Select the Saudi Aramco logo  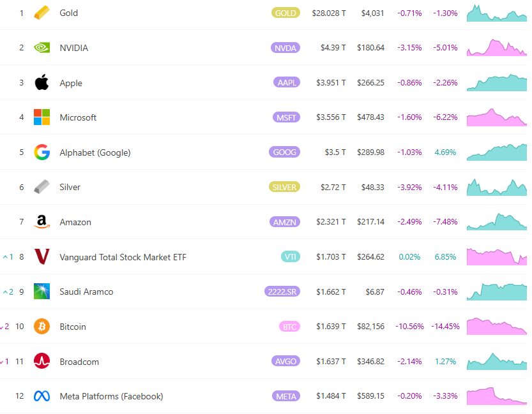pyautogui.click(x=42, y=292)
